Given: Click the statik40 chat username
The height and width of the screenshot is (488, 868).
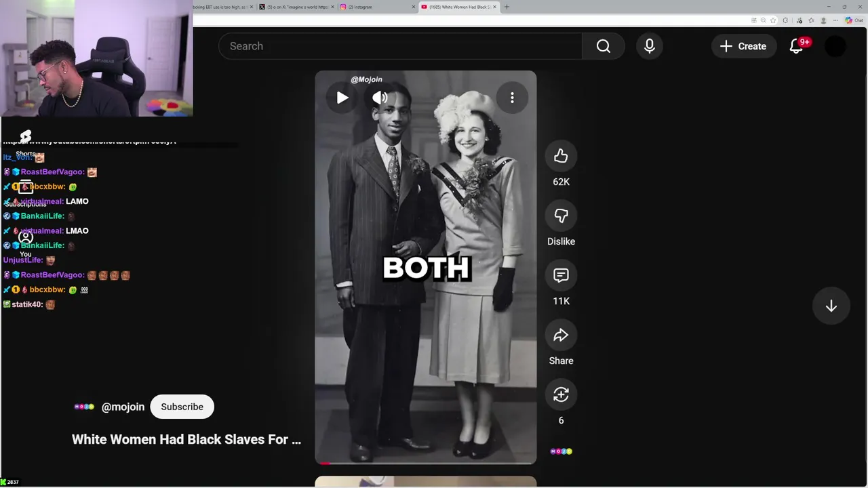Looking at the screenshot, I should 27,304.
